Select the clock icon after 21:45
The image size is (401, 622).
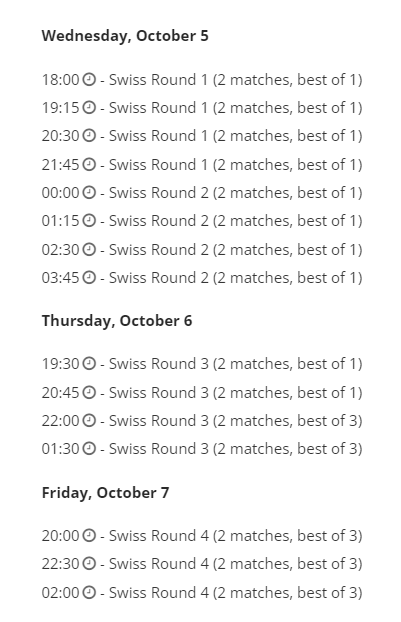(x=89, y=164)
